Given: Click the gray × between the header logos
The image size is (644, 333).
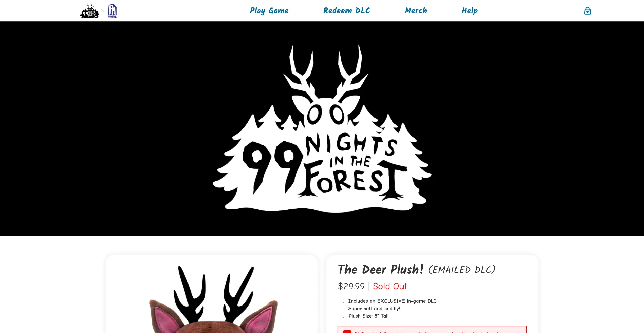Looking at the screenshot, I should pos(103,11).
